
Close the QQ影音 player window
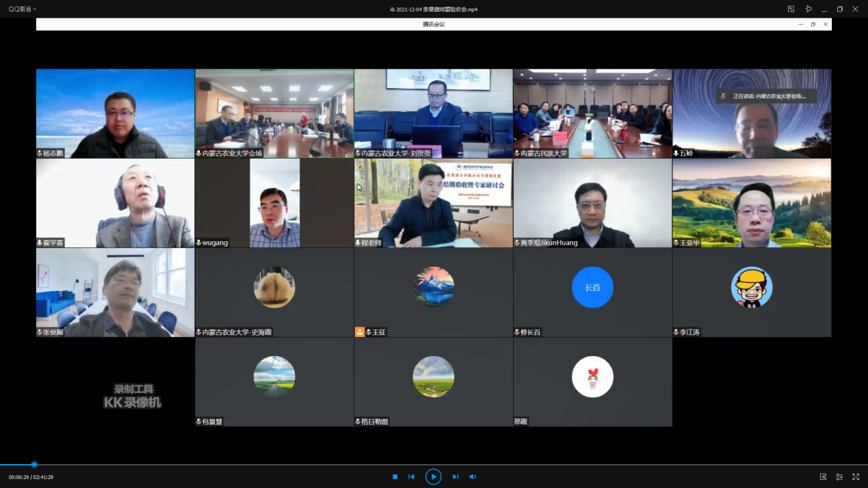(855, 9)
